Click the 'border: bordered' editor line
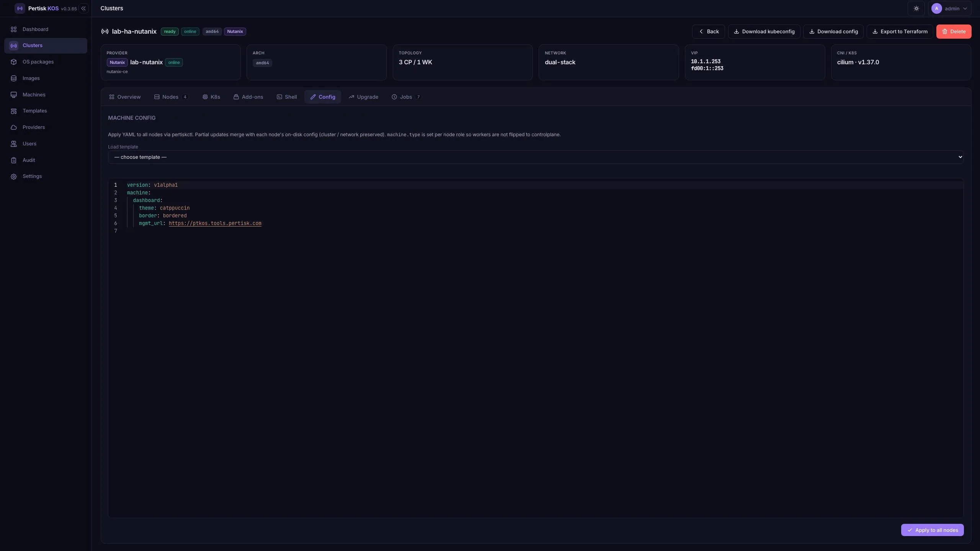Image resolution: width=980 pixels, height=551 pixels. 163,216
